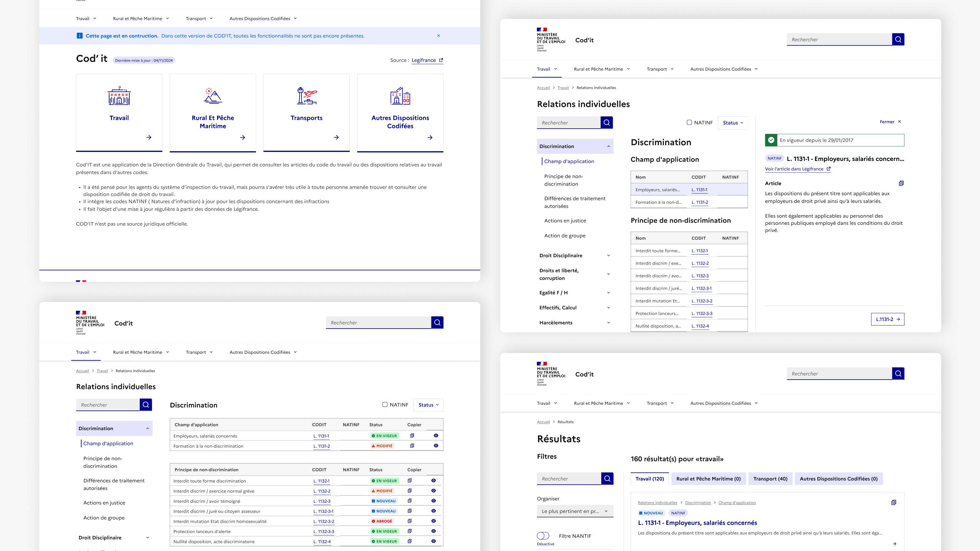This screenshot has width=980, height=551.
Task: Close the construction info banner on home page
Action: pyautogui.click(x=438, y=36)
